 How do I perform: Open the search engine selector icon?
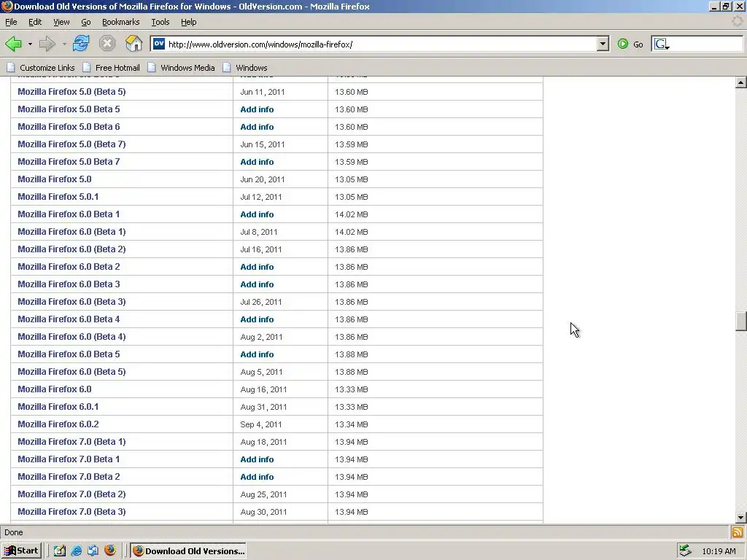(x=662, y=44)
